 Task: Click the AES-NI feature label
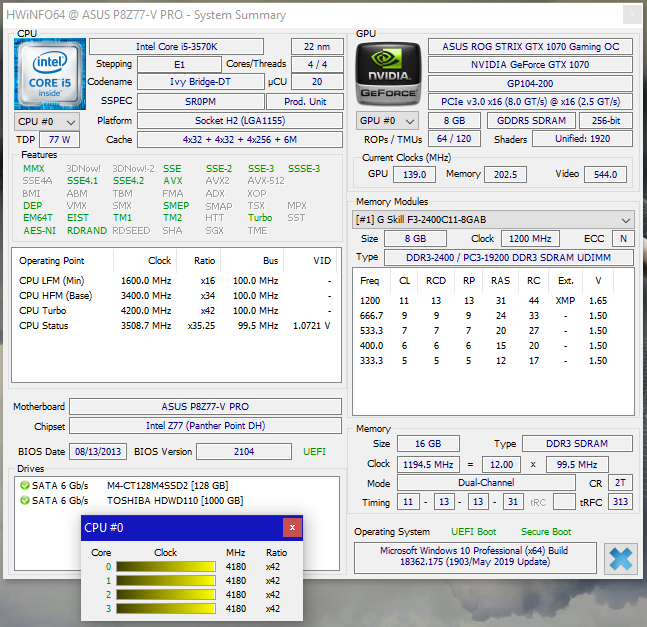click(x=39, y=231)
